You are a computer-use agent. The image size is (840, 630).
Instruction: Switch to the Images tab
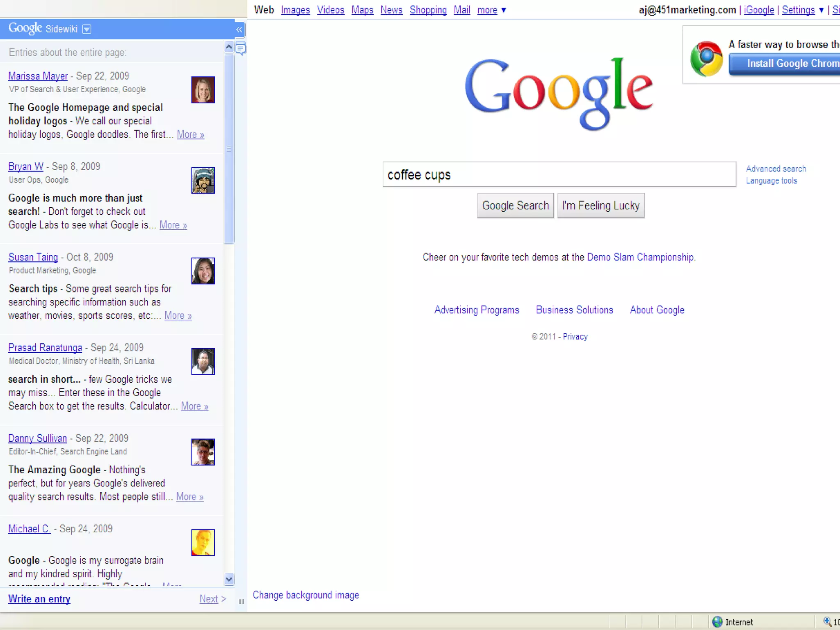pos(295,10)
